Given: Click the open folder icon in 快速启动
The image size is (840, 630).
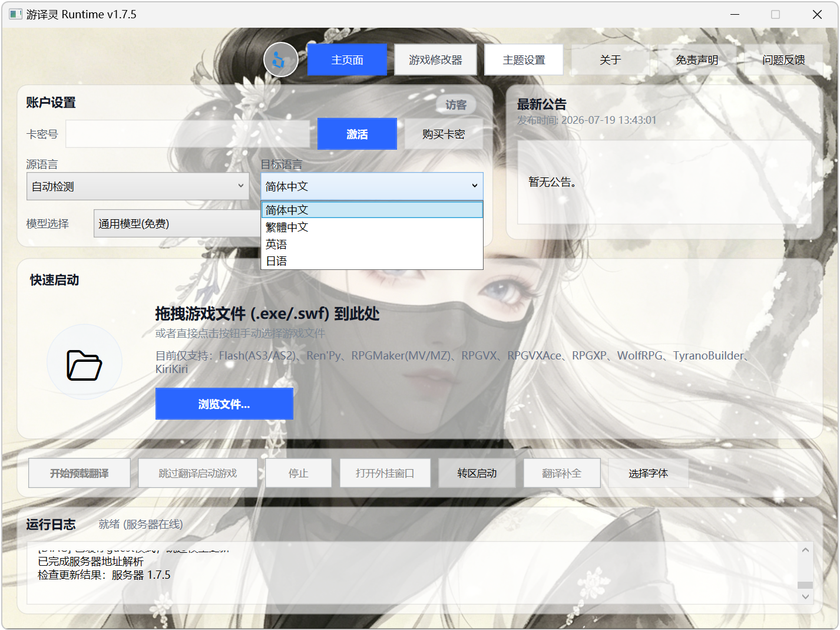Looking at the screenshot, I should (x=84, y=365).
